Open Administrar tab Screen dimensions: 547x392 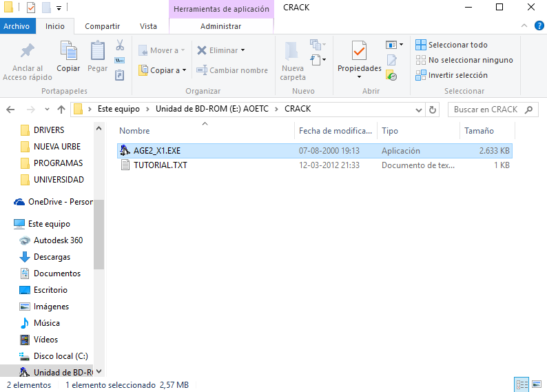tap(221, 26)
